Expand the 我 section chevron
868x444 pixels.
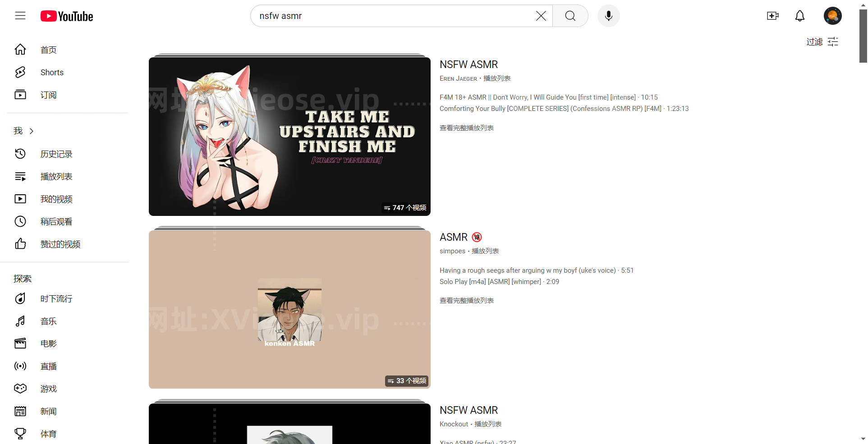32,131
